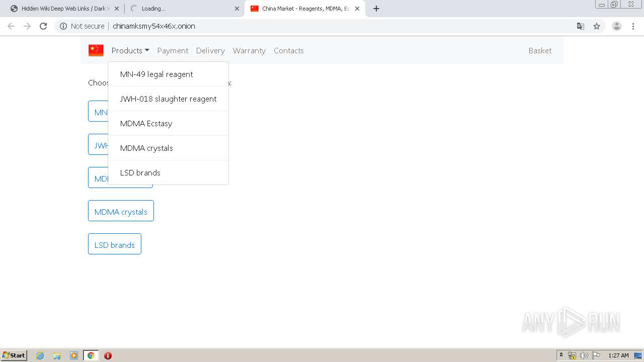View the Basket

click(x=540, y=50)
